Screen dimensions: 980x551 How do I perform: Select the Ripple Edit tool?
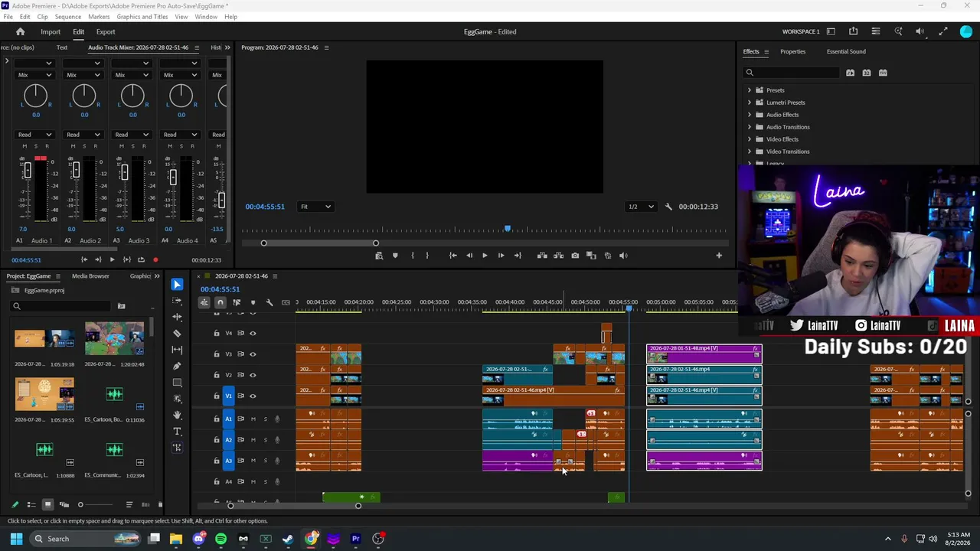tap(177, 317)
